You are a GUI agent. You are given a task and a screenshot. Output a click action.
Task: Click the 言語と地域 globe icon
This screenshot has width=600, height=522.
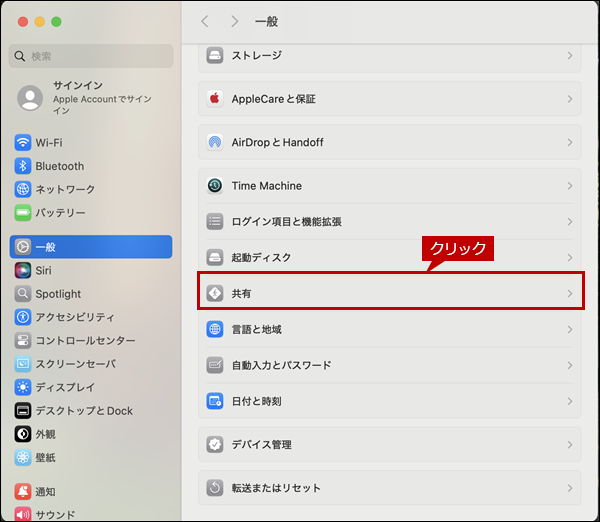(215, 330)
